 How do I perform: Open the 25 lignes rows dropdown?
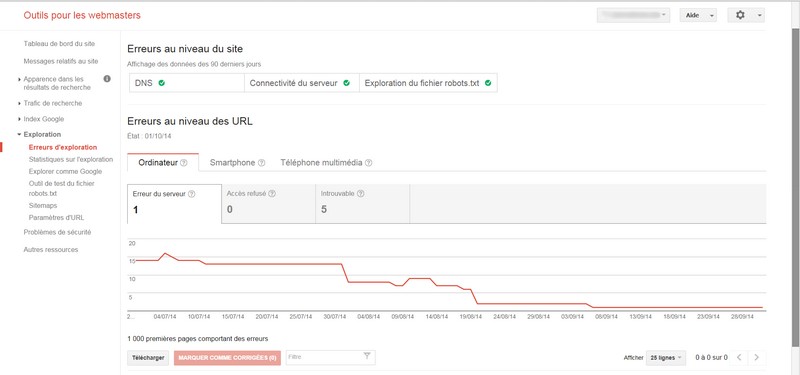click(666, 358)
